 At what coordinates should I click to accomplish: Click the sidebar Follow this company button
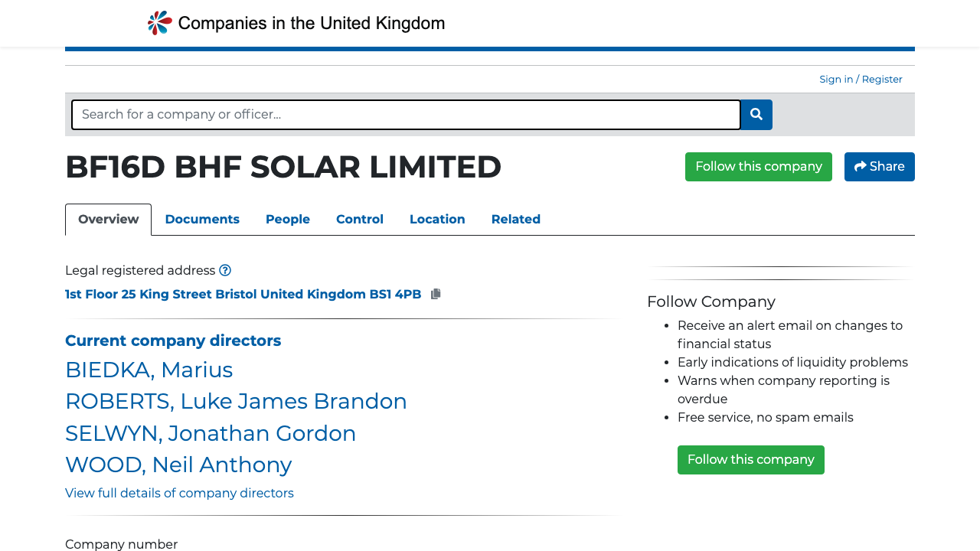click(x=750, y=459)
